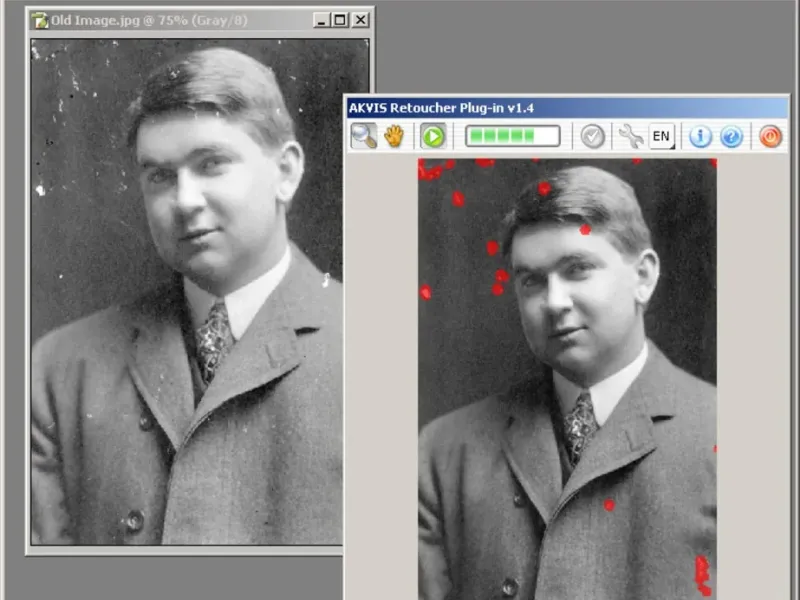The image size is (800, 600).
Task: Click the Retoucher preview image with red marks
Action: (x=567, y=379)
